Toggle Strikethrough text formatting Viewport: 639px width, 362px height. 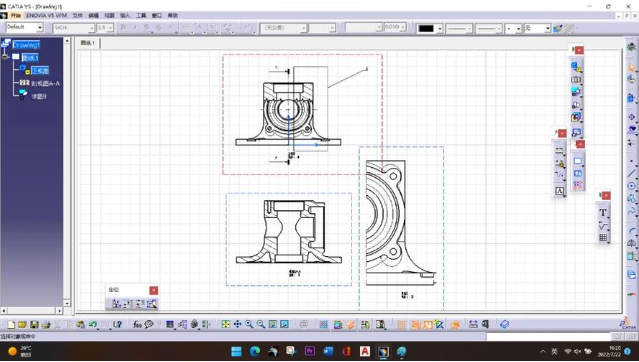(159, 28)
